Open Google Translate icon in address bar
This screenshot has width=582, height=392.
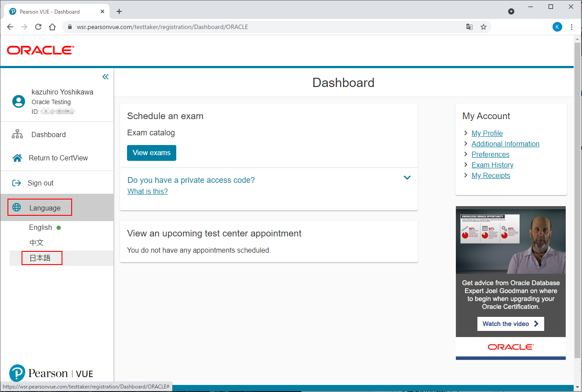click(x=469, y=27)
